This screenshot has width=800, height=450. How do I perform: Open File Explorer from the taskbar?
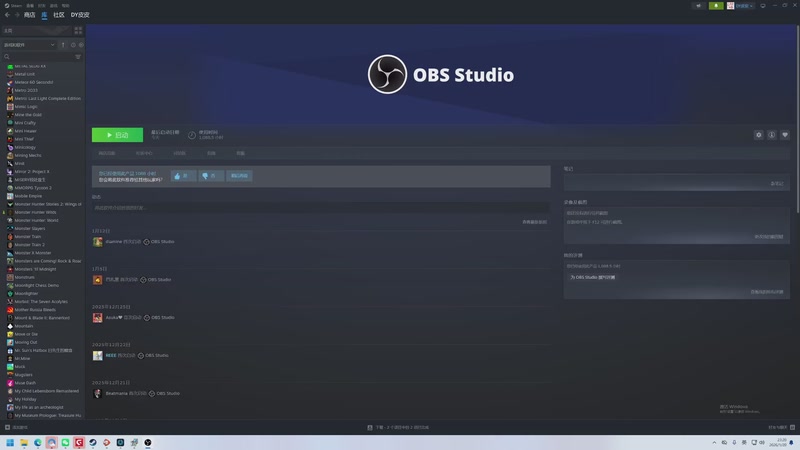pyautogui.click(x=24, y=443)
